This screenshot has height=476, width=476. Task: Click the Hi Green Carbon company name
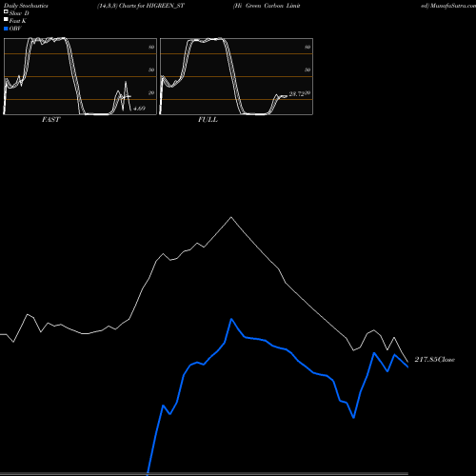pyautogui.click(x=267, y=6)
